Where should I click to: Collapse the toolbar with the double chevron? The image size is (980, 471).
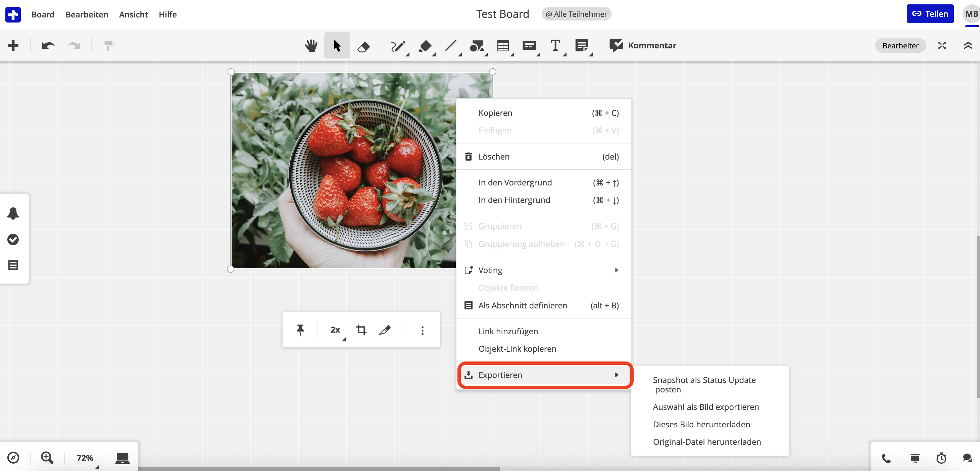(968, 46)
